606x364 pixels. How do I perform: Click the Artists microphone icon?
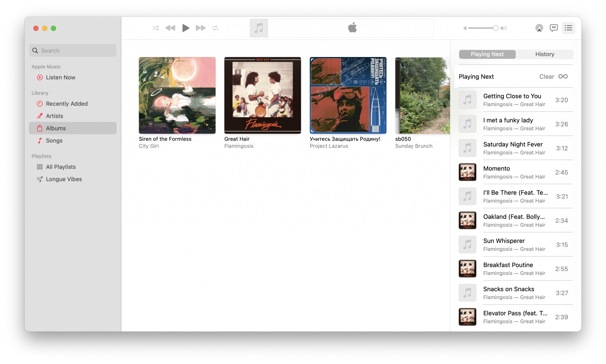point(40,116)
